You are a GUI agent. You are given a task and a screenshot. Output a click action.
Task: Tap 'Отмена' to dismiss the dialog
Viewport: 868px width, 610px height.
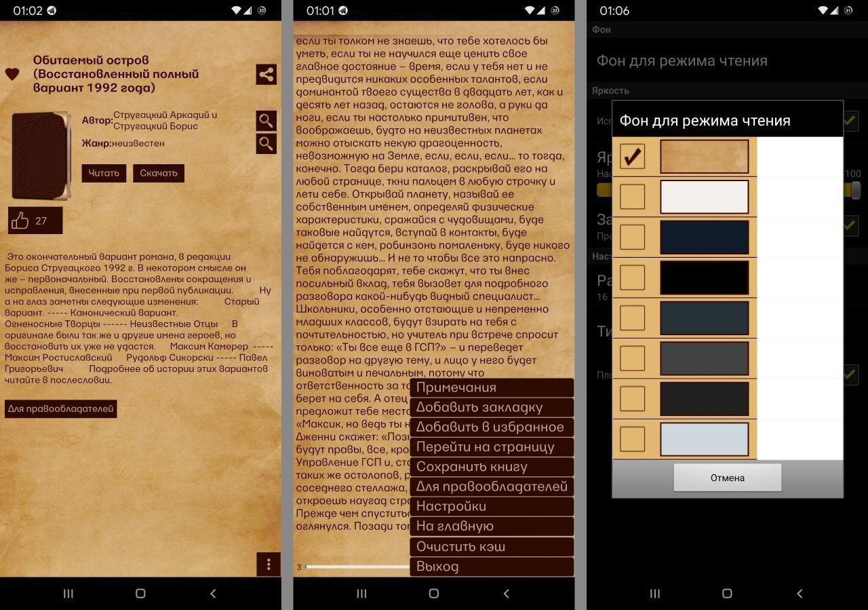[727, 478]
